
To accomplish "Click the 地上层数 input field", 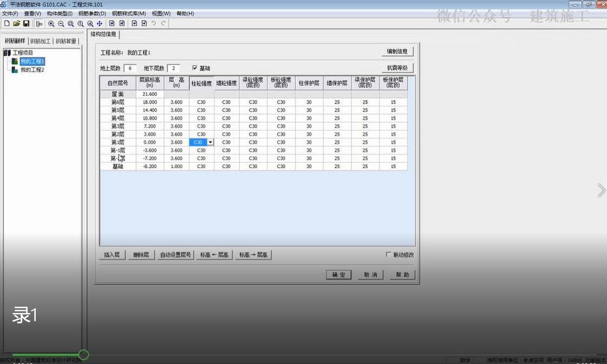I will 130,68.
